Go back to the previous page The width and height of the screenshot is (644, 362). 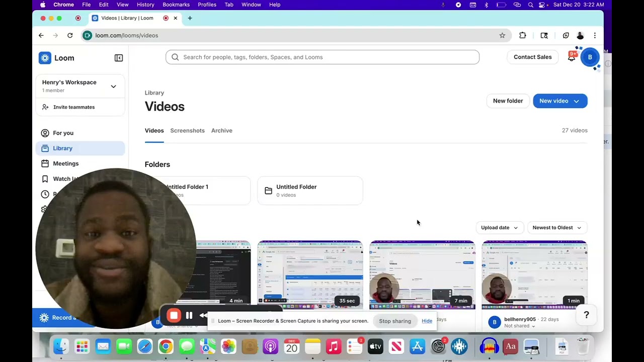click(41, 35)
